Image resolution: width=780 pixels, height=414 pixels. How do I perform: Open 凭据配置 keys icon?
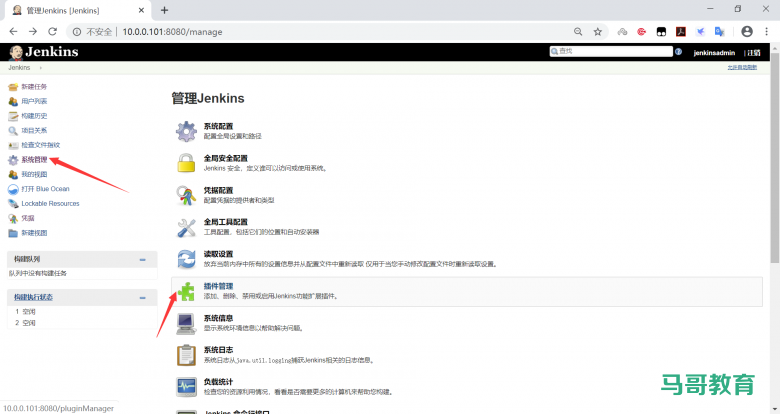186,195
